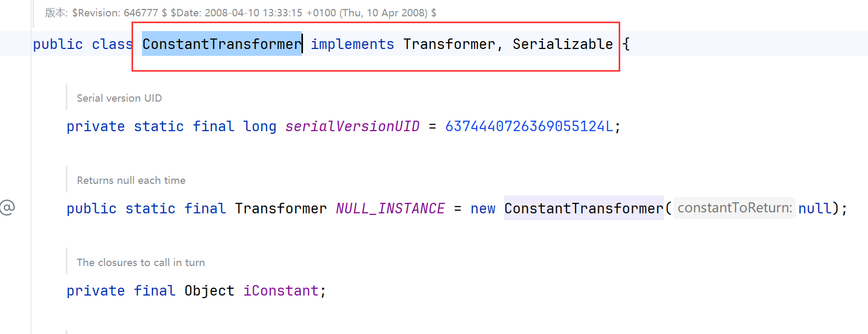Screen dimensions: 868x334
Task: Click the public class keywords
Action: (83, 44)
